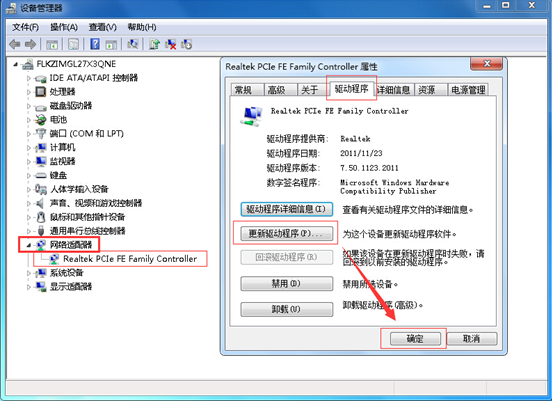Expand the system devices (系统设备) node
The image size is (552, 402).
point(29,273)
